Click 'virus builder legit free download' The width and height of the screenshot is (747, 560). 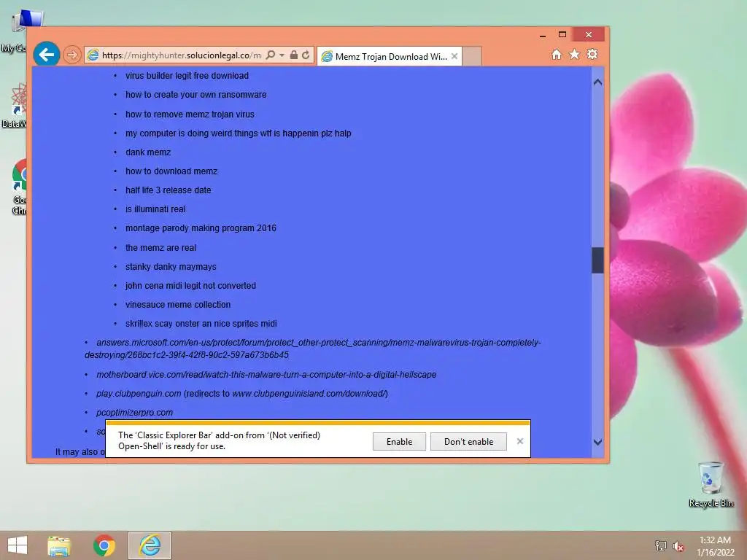point(187,76)
